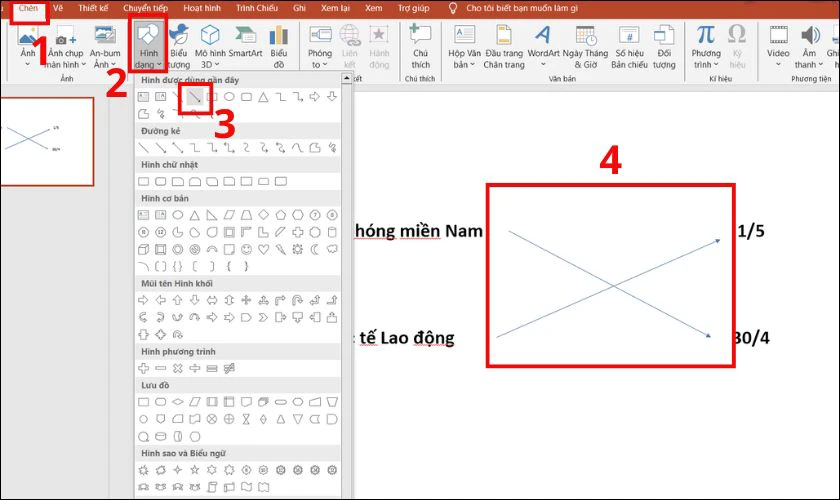Open the Phương trình equation dropdown
Image resolution: width=840 pixels, height=500 pixels.
click(x=706, y=47)
